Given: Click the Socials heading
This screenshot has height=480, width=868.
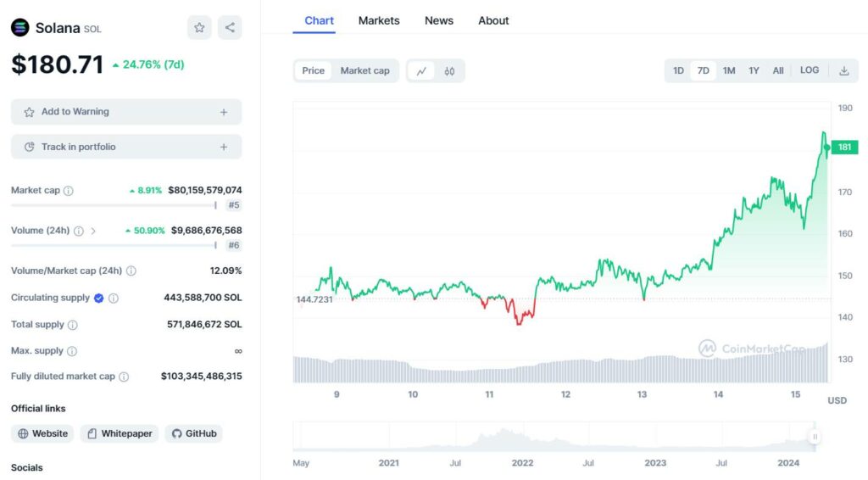Looking at the screenshot, I should (26, 468).
